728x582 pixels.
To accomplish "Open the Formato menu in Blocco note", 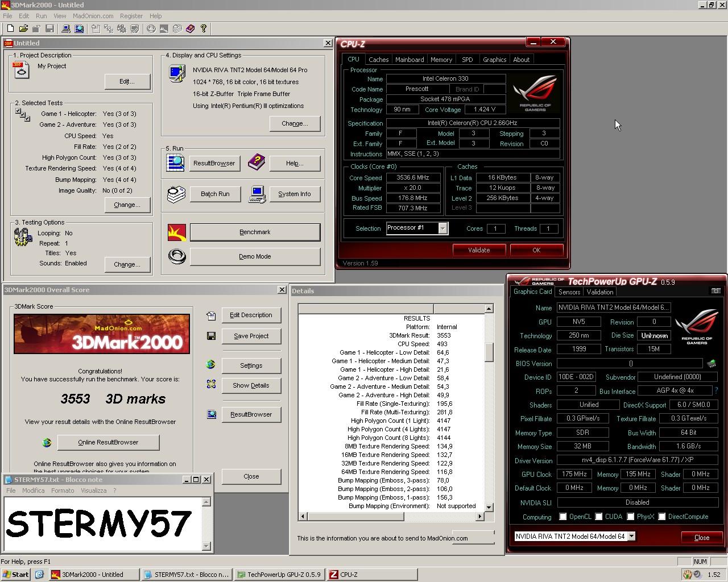I will tap(63, 490).
